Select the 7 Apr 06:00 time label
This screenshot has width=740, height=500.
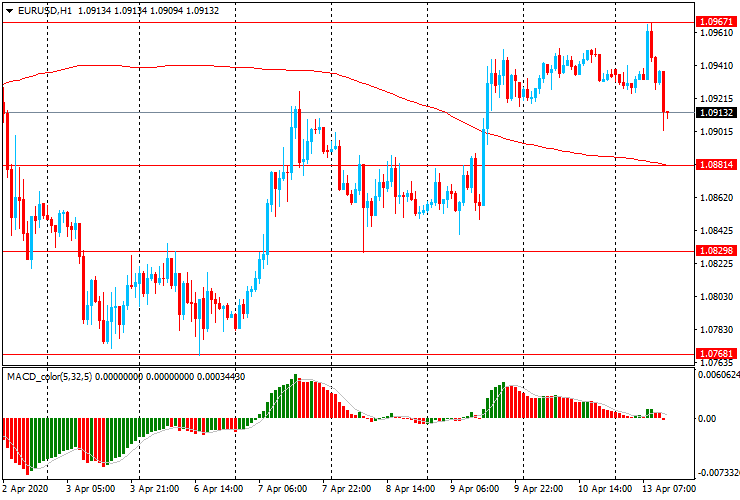pos(283,490)
